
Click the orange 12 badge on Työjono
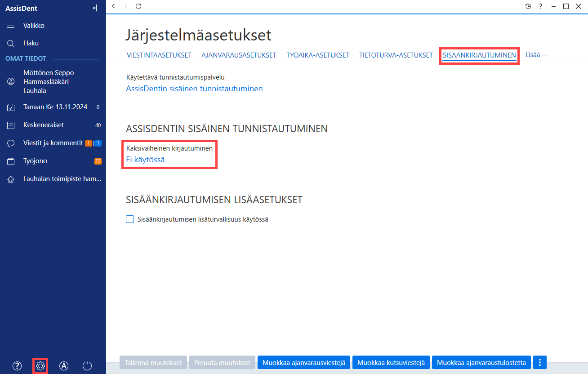pos(98,161)
